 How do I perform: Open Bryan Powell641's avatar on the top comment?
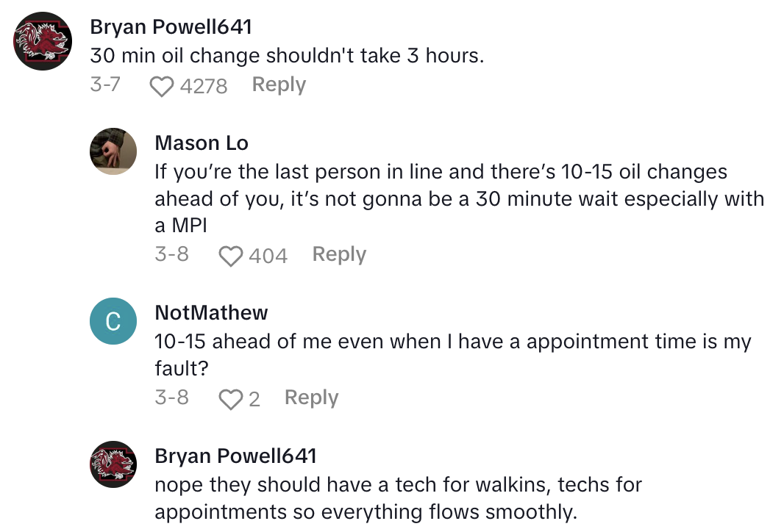(43, 41)
